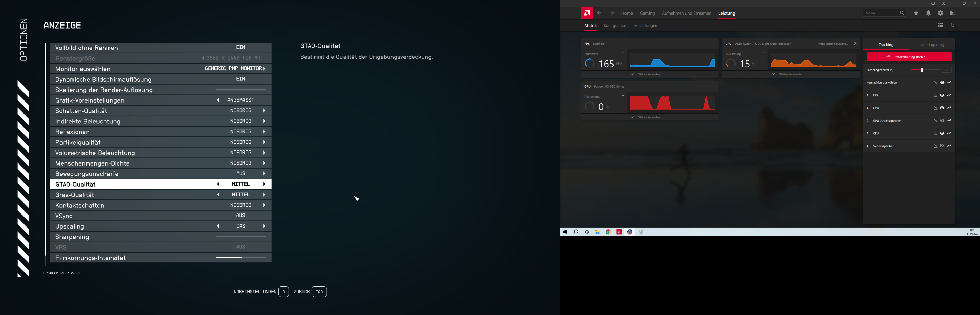Increase GTAO-Qualität with right arrow
Image resolution: width=980 pixels, height=315 pixels.
(264, 184)
